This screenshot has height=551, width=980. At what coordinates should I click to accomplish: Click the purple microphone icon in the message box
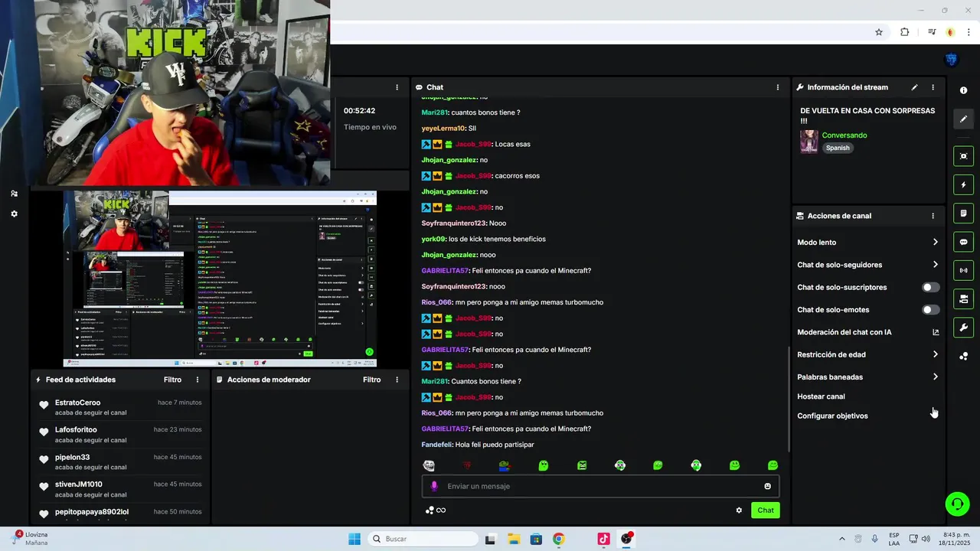coord(434,486)
